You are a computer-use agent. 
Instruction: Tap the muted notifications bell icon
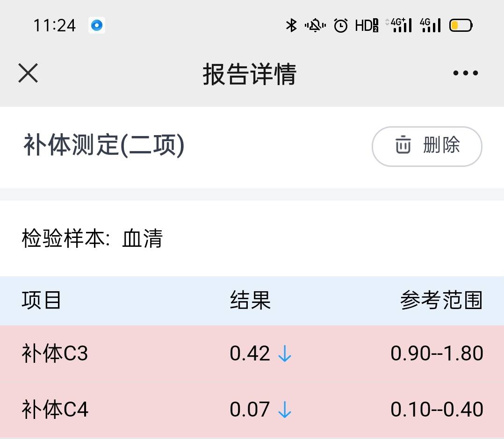[316, 26]
